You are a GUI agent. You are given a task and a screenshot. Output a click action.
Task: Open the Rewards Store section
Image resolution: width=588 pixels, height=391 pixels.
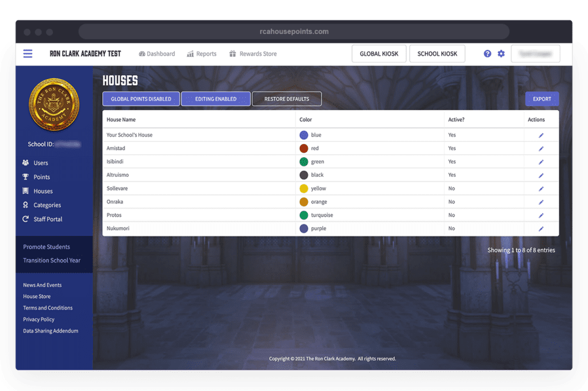(253, 53)
